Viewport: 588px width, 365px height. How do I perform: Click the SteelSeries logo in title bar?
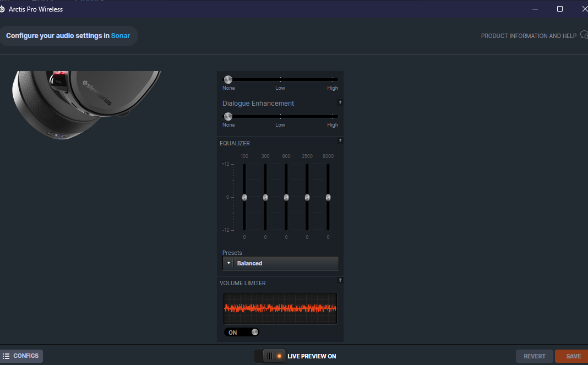tap(2, 9)
